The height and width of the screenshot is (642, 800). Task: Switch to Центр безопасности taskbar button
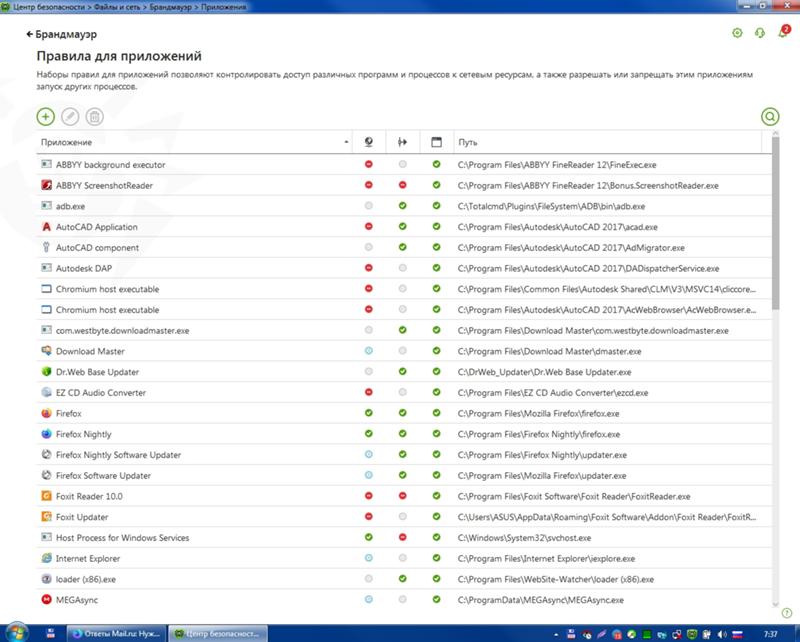point(218,634)
